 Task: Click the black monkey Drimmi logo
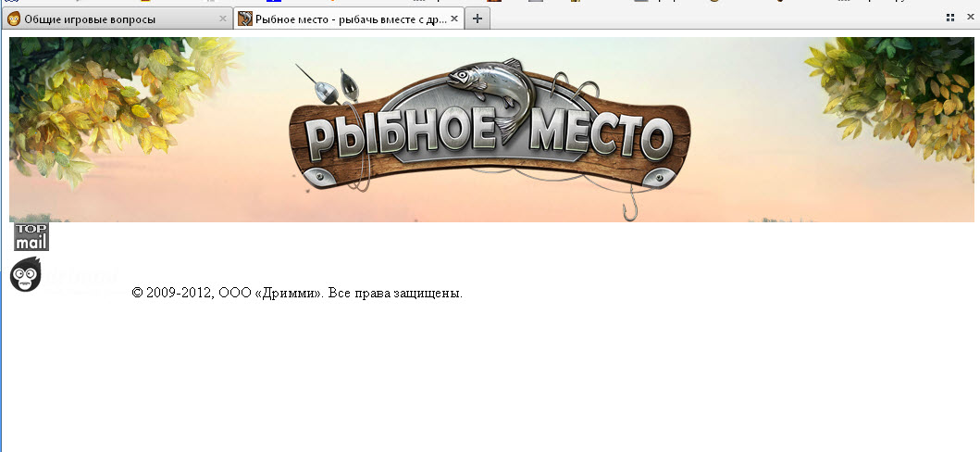(x=26, y=274)
